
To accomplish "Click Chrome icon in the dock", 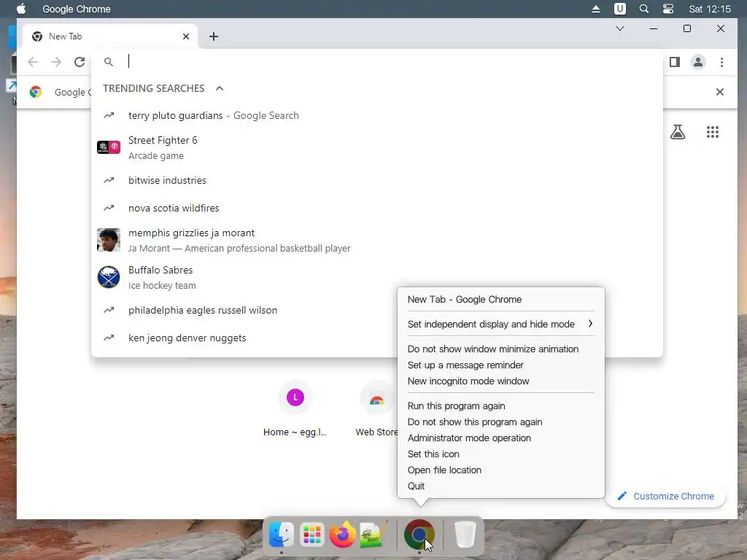I will (x=419, y=534).
